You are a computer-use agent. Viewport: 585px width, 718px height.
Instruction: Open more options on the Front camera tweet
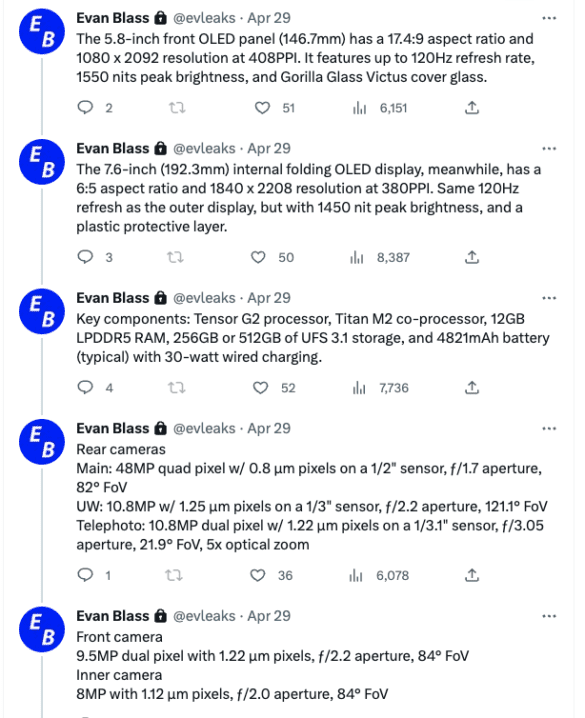[549, 616]
